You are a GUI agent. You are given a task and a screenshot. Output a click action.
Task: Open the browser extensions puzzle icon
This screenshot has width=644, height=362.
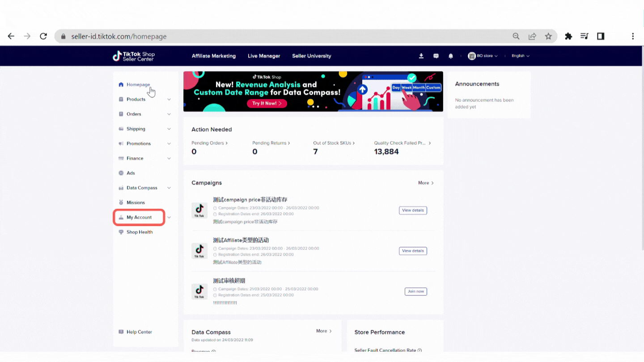pyautogui.click(x=568, y=36)
